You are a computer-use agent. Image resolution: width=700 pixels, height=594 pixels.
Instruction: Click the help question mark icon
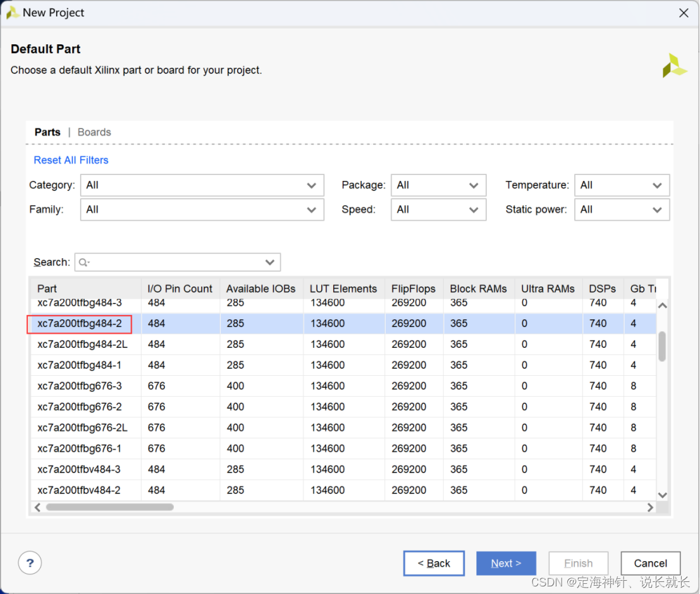(30, 563)
